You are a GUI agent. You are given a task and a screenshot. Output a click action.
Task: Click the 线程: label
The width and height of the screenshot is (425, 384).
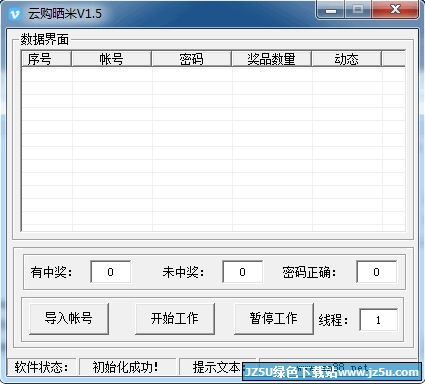tap(333, 320)
